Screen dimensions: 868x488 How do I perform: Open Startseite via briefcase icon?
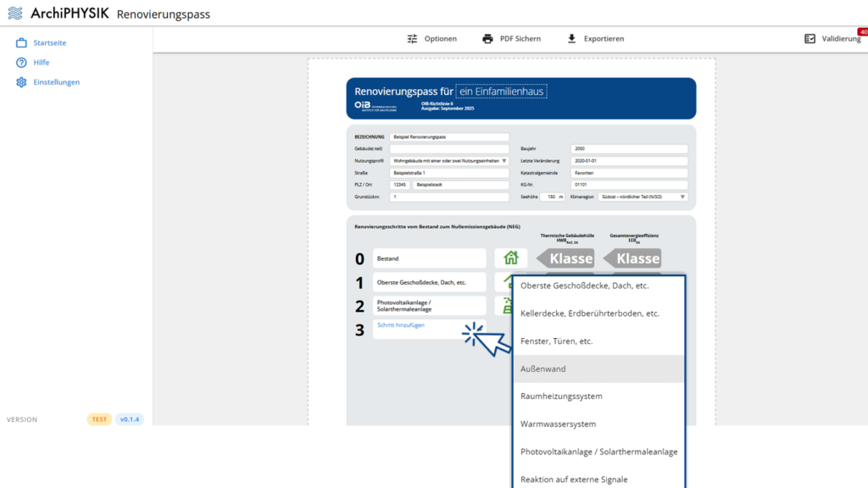(21, 42)
